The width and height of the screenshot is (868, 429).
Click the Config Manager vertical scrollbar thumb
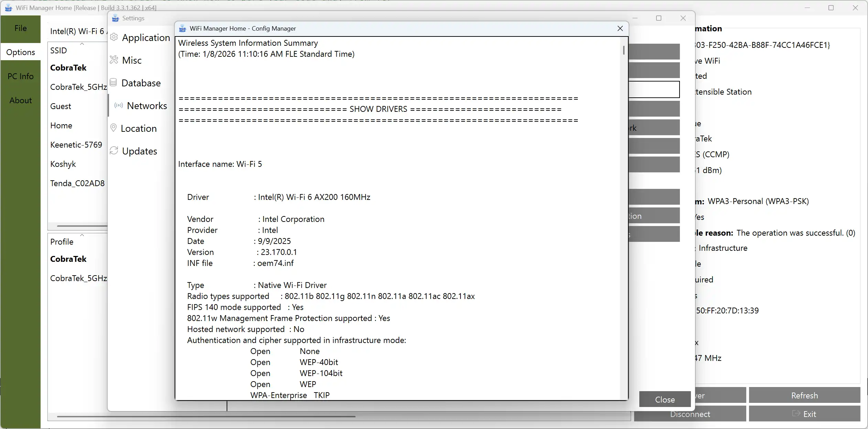coord(623,50)
